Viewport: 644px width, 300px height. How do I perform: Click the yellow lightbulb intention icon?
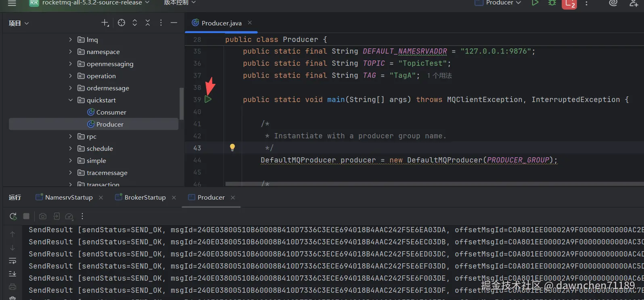232,148
